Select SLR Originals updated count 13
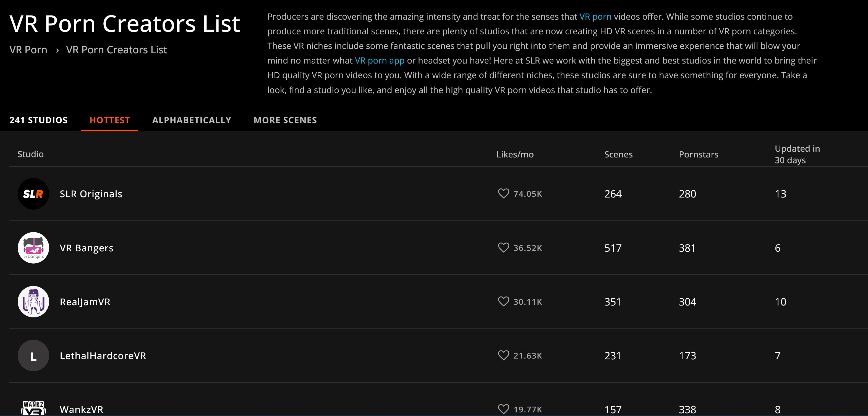 point(780,194)
